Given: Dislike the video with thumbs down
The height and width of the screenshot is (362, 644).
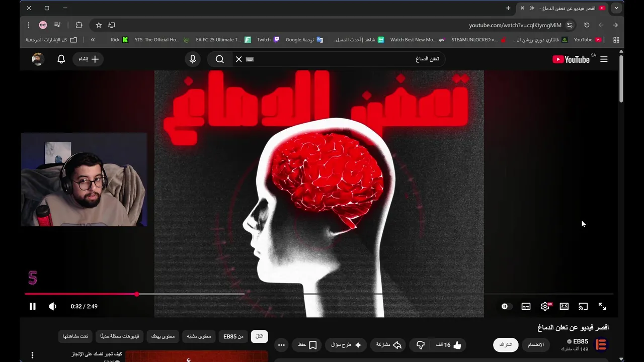Looking at the screenshot, I should (421, 345).
